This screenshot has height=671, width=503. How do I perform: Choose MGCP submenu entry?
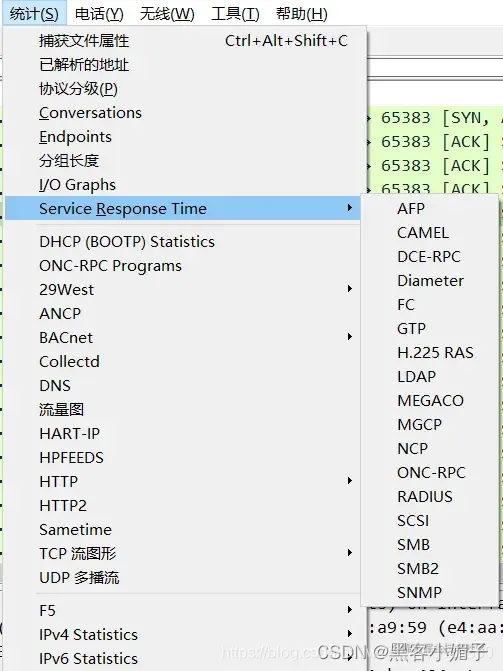click(x=430, y=424)
